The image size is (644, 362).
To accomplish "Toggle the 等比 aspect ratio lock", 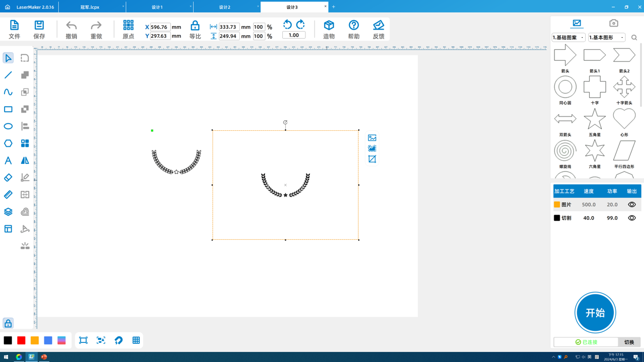I will [195, 29].
